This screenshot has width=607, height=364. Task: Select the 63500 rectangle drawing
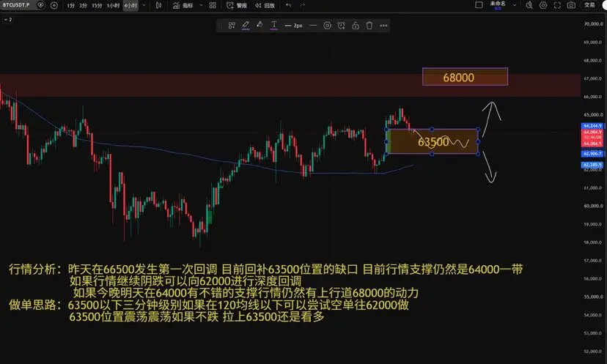(x=433, y=141)
